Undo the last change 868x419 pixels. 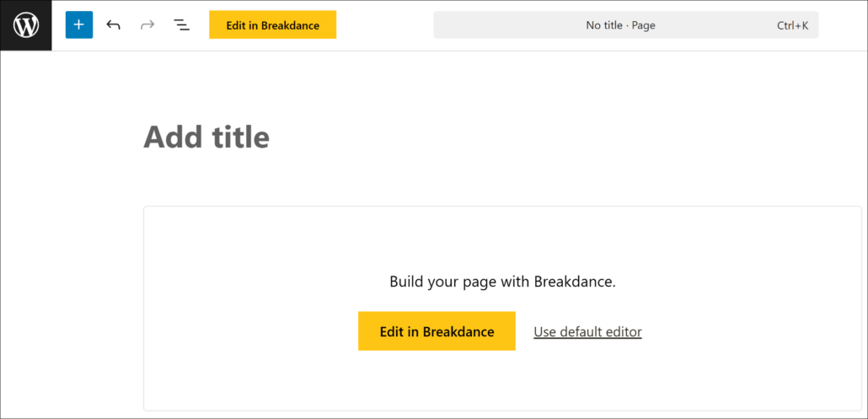pyautogui.click(x=113, y=25)
